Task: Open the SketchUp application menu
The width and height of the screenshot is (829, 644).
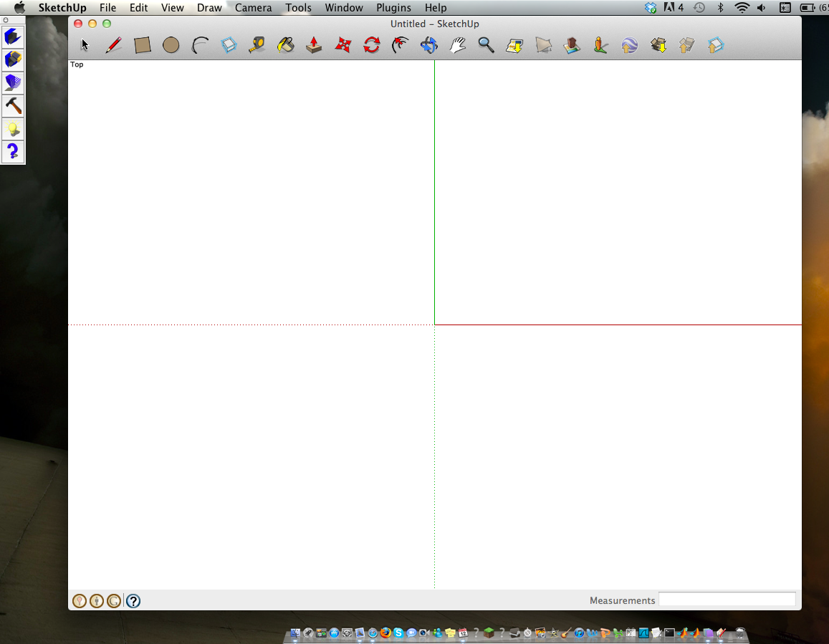Action: point(62,8)
